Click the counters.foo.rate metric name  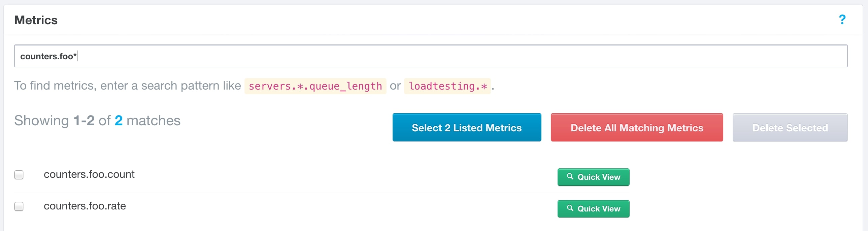point(85,206)
